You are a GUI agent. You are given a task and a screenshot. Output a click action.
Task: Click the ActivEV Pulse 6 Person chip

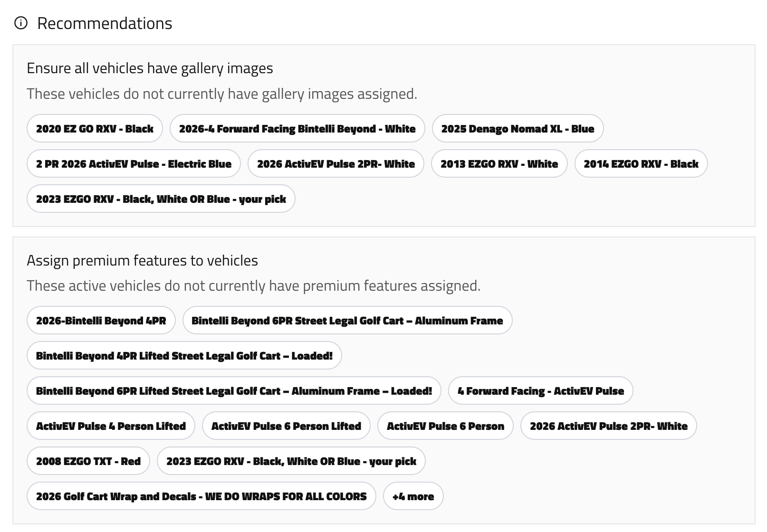click(445, 426)
